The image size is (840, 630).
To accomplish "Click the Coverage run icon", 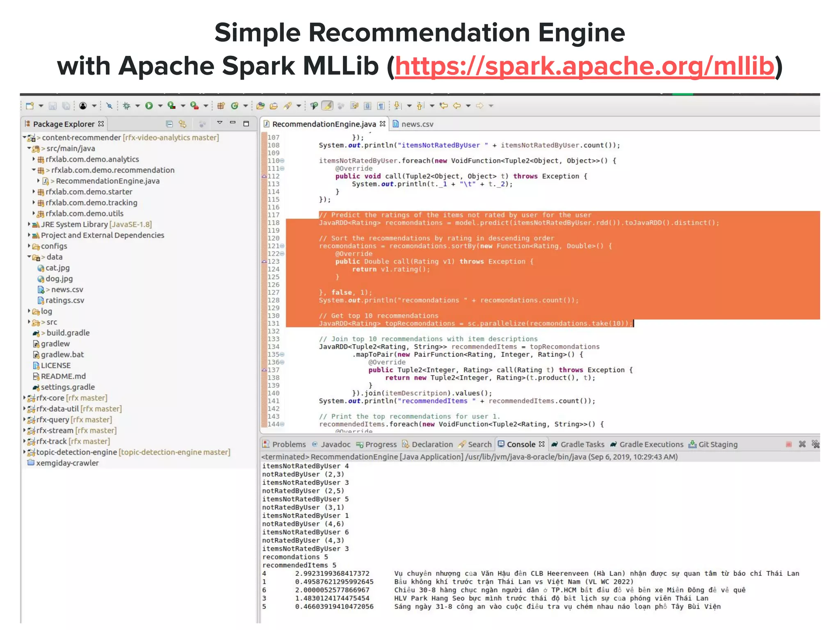I will point(171,106).
